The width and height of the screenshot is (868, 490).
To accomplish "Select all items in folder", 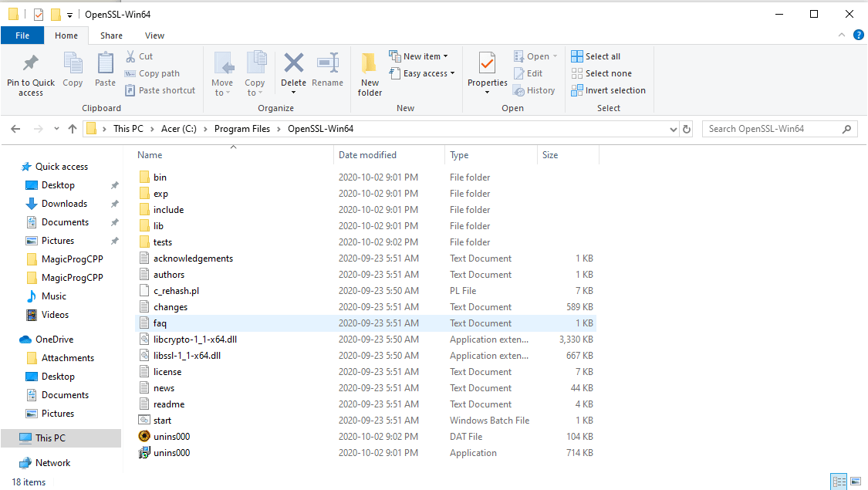I will click(x=596, y=56).
